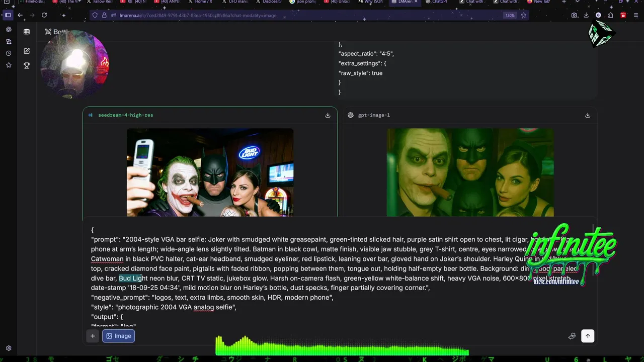Click the ChatGPT logo icon in browser sidebar
The width and height of the screenshot is (644, 362).
point(9,30)
